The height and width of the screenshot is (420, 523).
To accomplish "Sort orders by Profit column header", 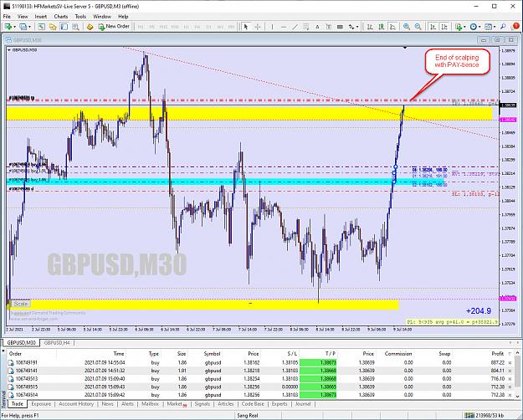I will pos(497,354).
